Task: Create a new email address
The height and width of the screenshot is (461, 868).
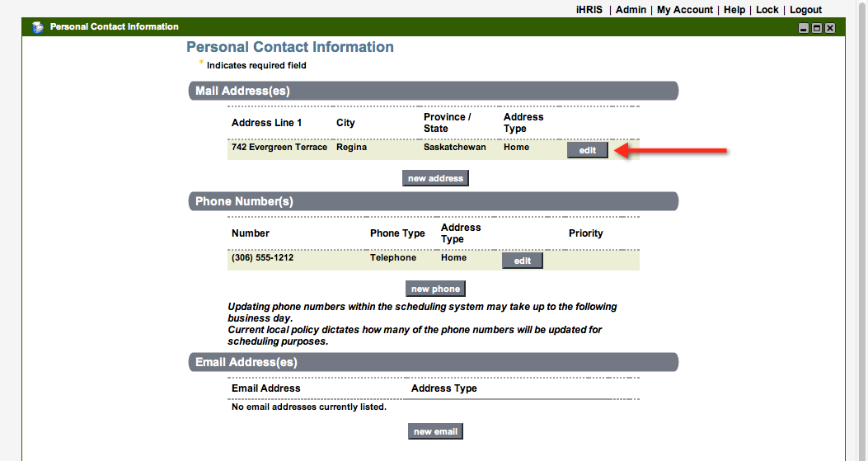Action: click(x=435, y=431)
